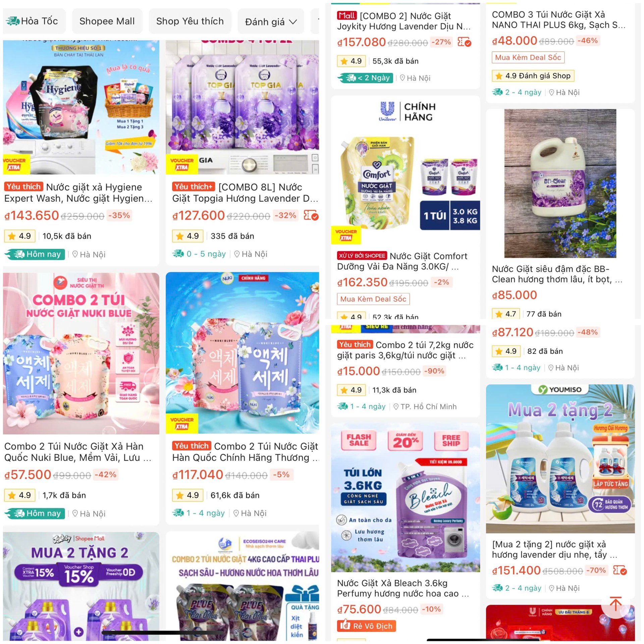Tap the '< 2 Ngày' fast shipping badge
Image resolution: width=644 pixels, height=644 pixels.
click(365, 78)
